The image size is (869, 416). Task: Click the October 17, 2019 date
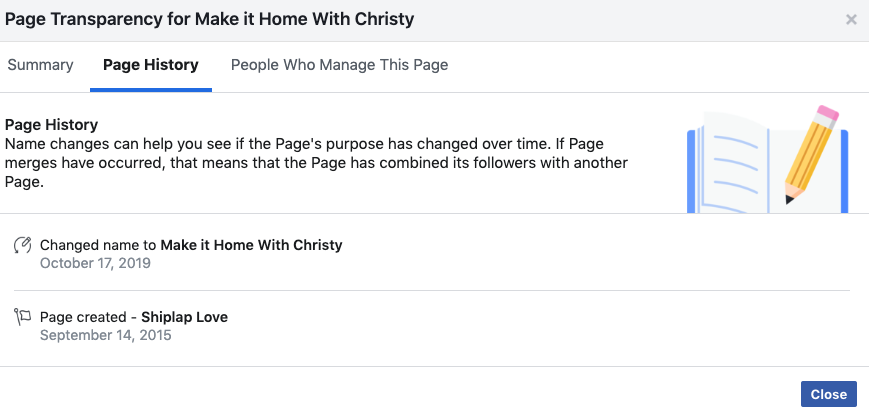(x=95, y=263)
